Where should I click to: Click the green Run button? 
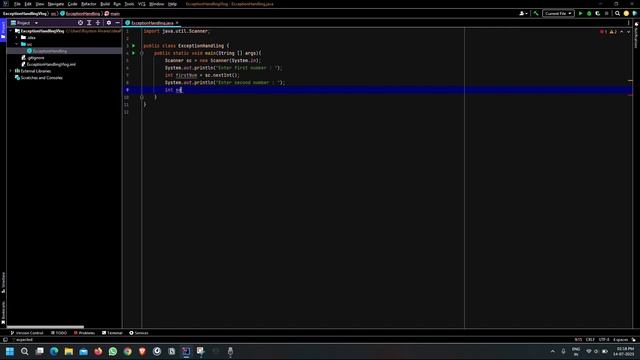pyautogui.click(x=580, y=13)
